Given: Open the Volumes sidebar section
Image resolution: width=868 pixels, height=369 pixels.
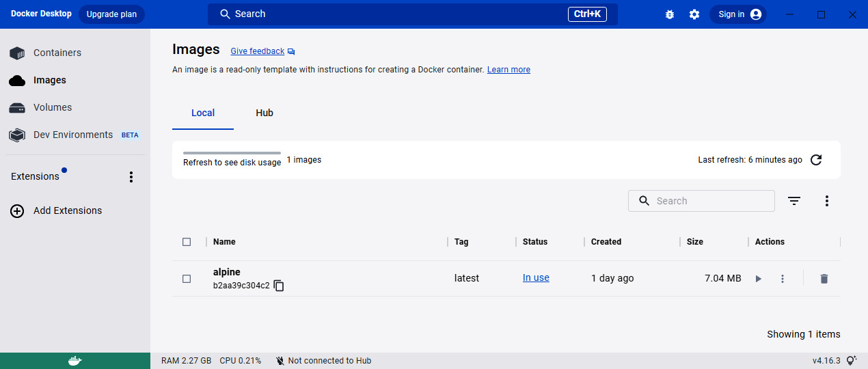Looking at the screenshot, I should [x=53, y=107].
